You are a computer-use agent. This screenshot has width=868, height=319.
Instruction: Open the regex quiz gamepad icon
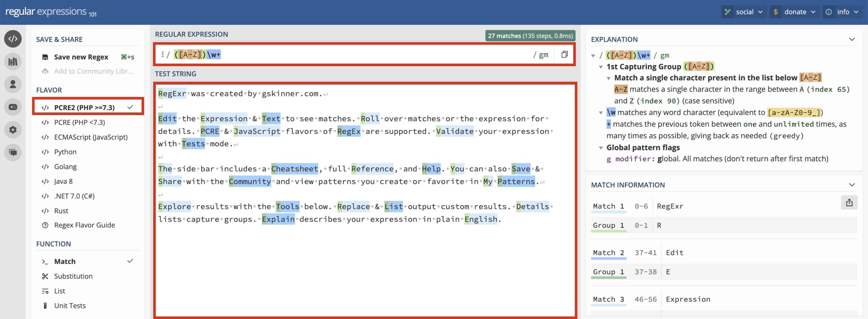click(13, 107)
